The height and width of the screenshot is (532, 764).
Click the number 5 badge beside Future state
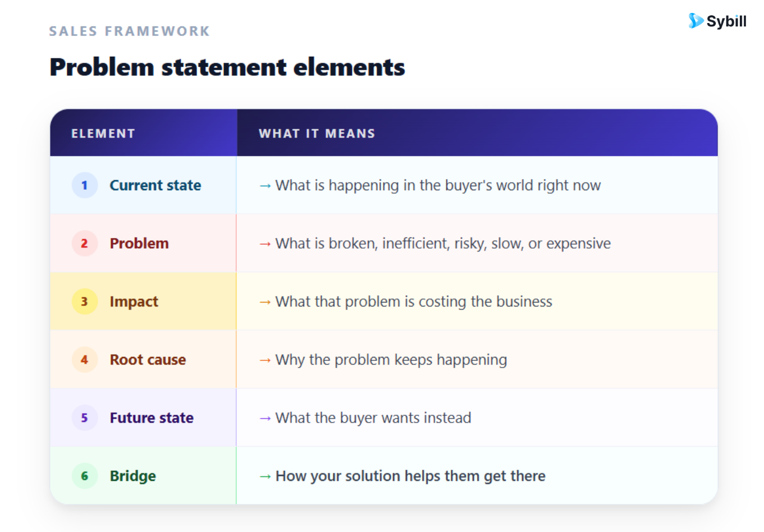coord(85,418)
